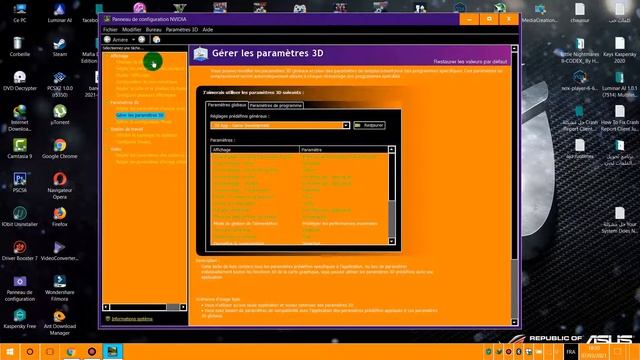Collapse the Station de travail tree node
This screenshot has height=360, width=640.
coord(107,129)
